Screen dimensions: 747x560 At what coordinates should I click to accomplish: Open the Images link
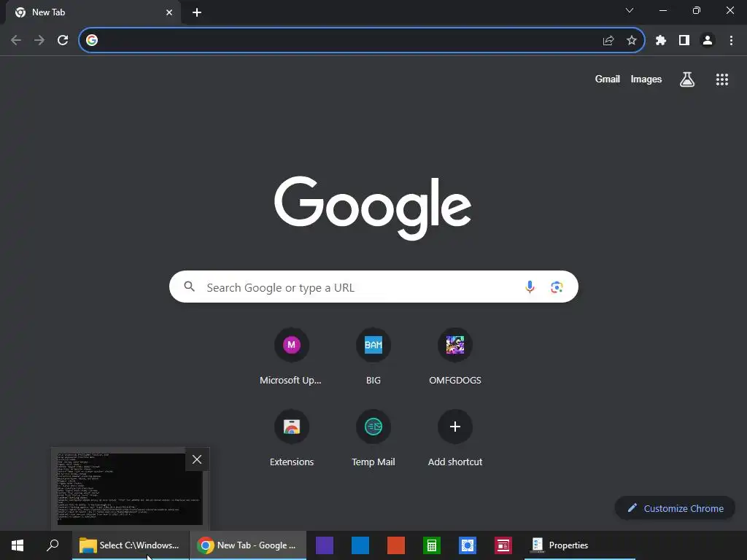point(646,79)
